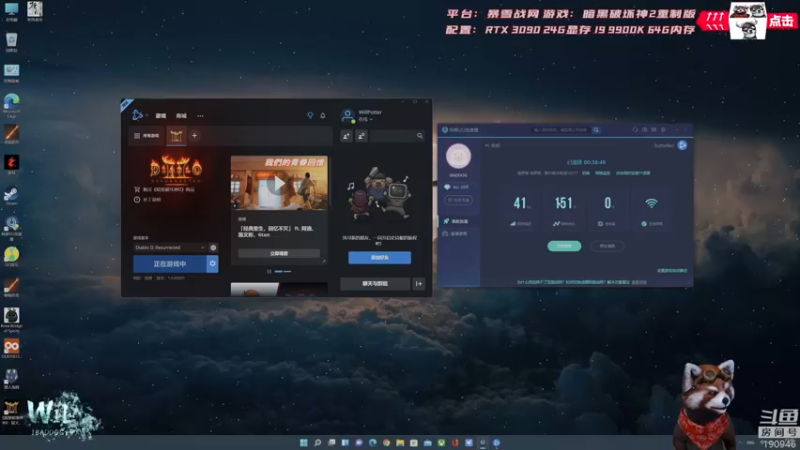This screenshot has width=800, height=450.
Task: Click the search box in the accelerator window
Action: pos(560,130)
